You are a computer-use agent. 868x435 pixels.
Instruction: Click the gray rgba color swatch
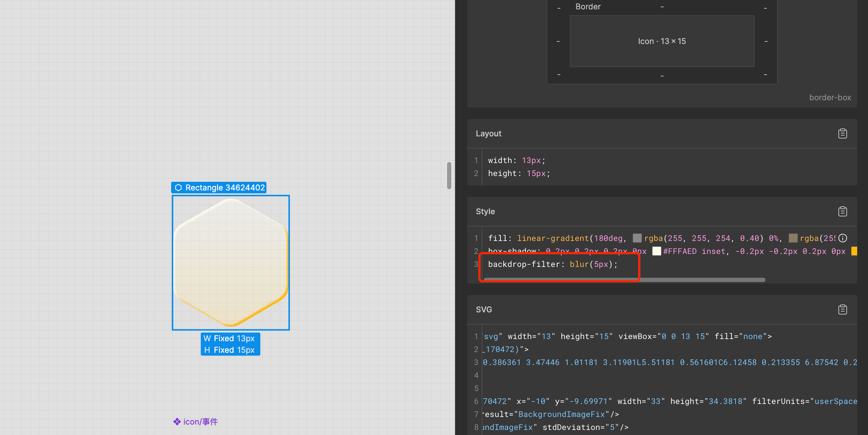click(x=637, y=238)
